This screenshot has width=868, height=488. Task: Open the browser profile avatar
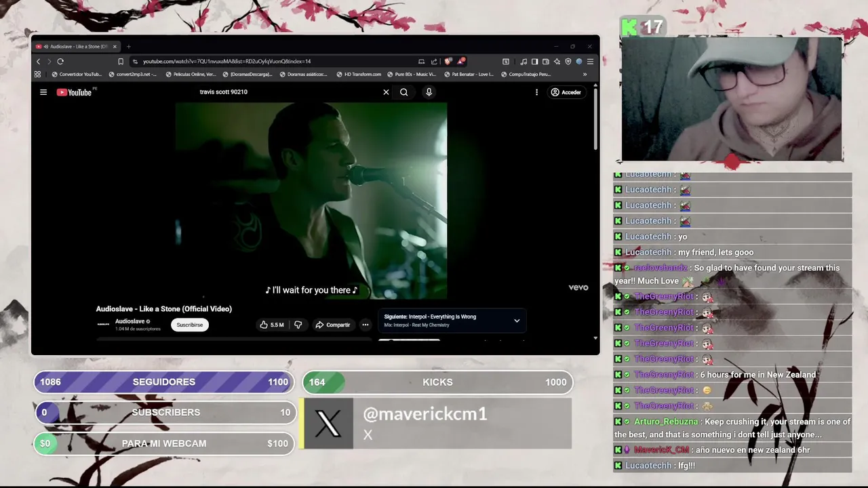coord(578,62)
